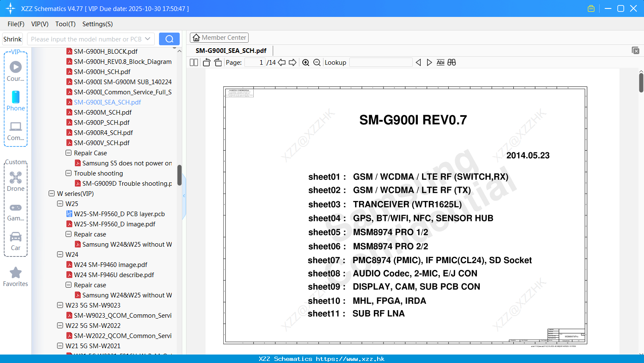The height and width of the screenshot is (363, 644).
Task: Close all document tabs icon
Action: (x=636, y=50)
